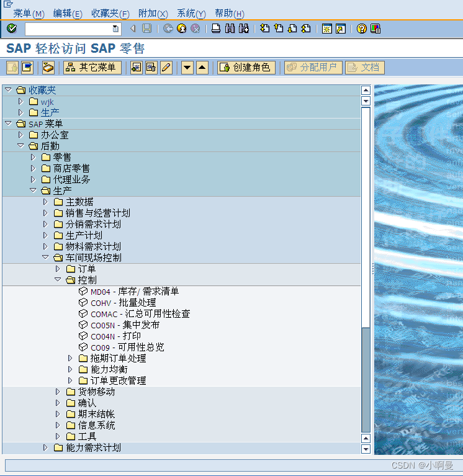Click the 文档 button
Image resolution: width=463 pixels, height=476 pixels.
coord(365,68)
